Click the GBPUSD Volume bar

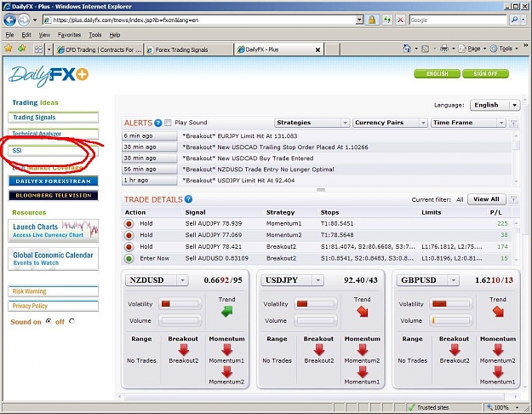[x=451, y=320]
